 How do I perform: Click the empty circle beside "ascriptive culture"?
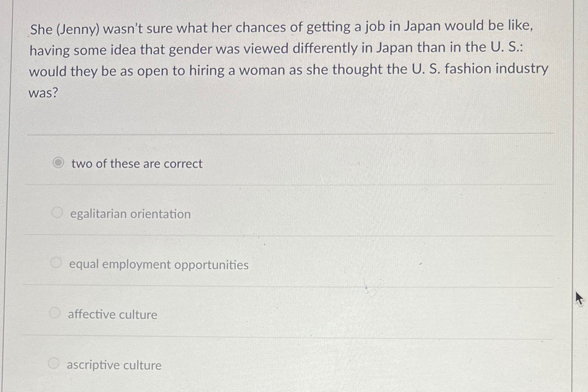coord(54,363)
